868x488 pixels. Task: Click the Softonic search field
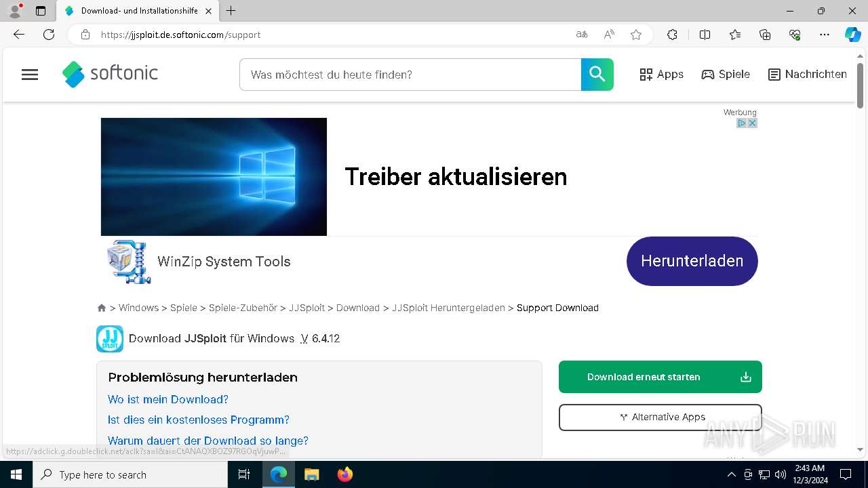coord(410,75)
